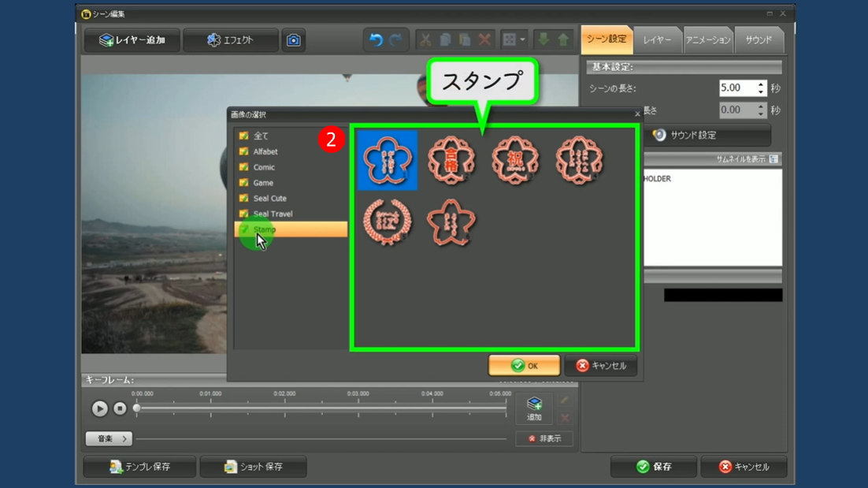Click OK in the image selection dialog
868x488 pixels.
coord(524,366)
